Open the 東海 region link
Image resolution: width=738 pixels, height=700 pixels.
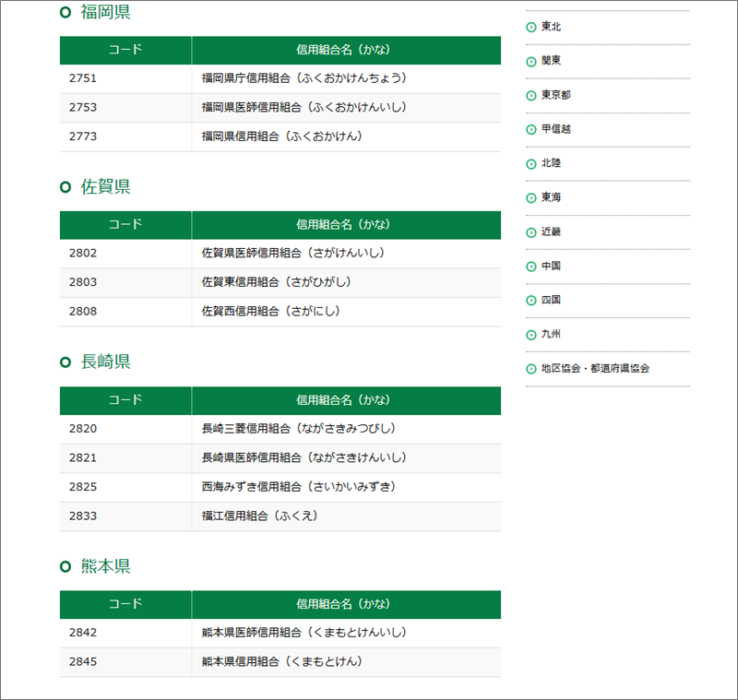tap(551, 197)
